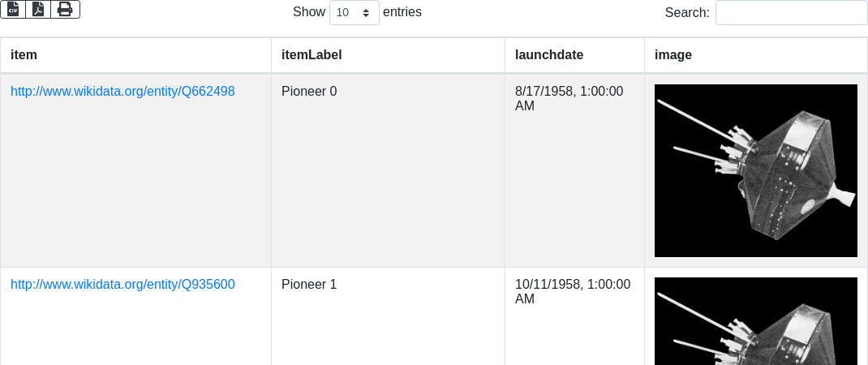
Task: Print the table using printer icon
Action: pyautogui.click(x=65, y=9)
